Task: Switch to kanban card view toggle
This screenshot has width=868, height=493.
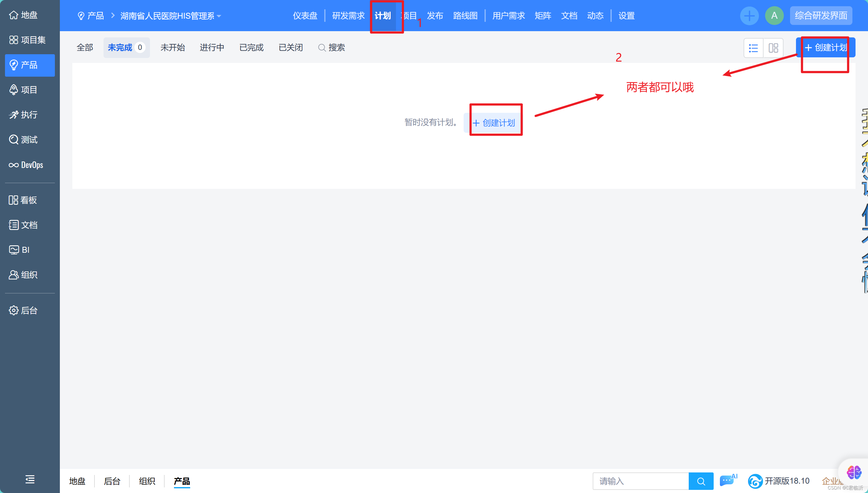Action: [773, 48]
